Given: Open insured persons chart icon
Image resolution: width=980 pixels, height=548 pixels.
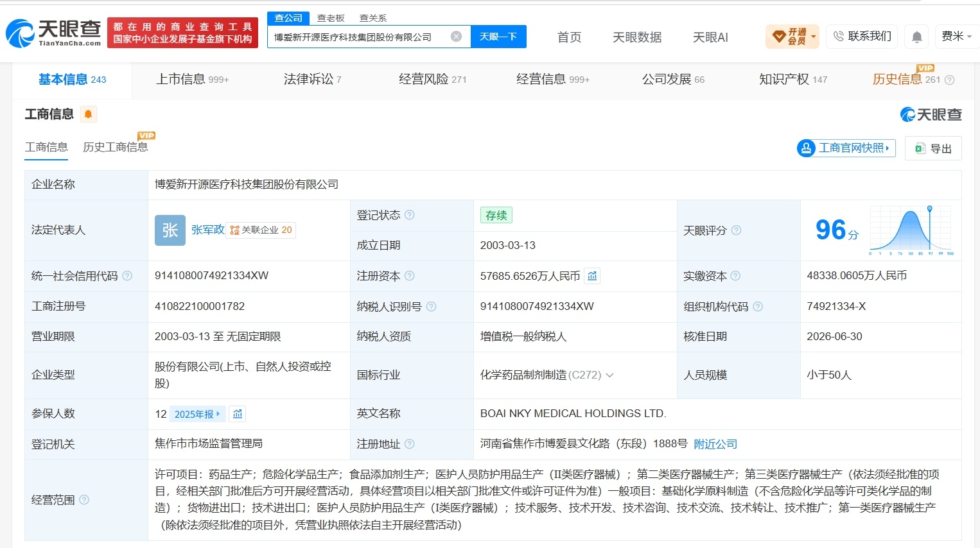Looking at the screenshot, I should [x=238, y=414].
